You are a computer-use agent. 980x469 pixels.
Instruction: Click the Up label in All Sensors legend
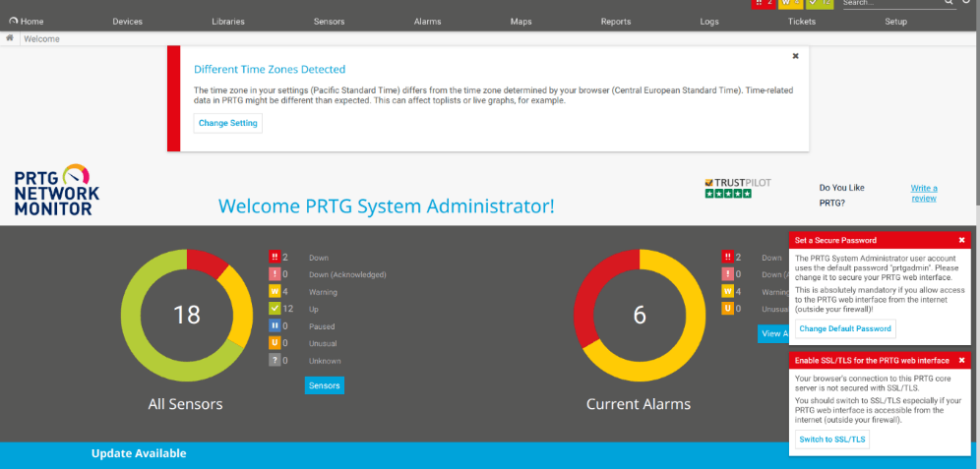click(x=314, y=309)
